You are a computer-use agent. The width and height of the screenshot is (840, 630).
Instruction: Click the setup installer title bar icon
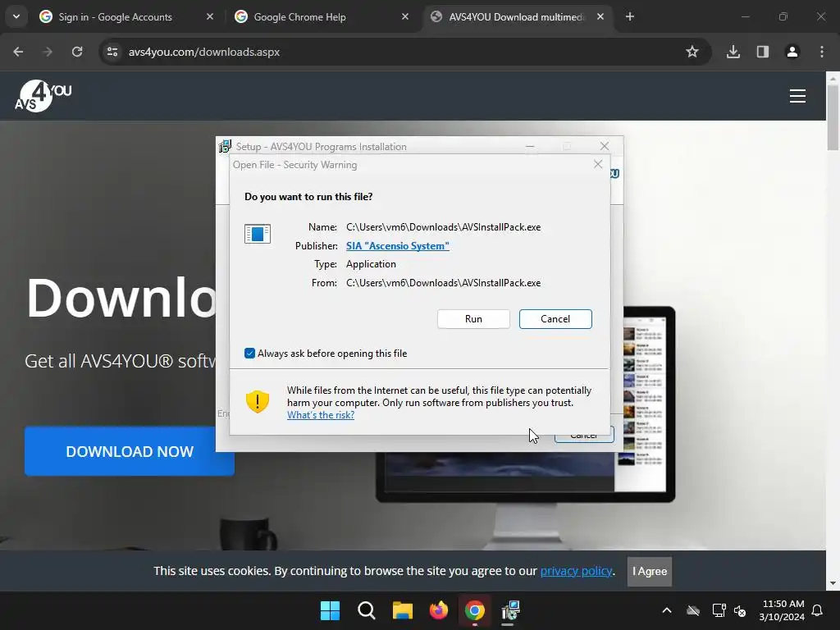pos(225,146)
